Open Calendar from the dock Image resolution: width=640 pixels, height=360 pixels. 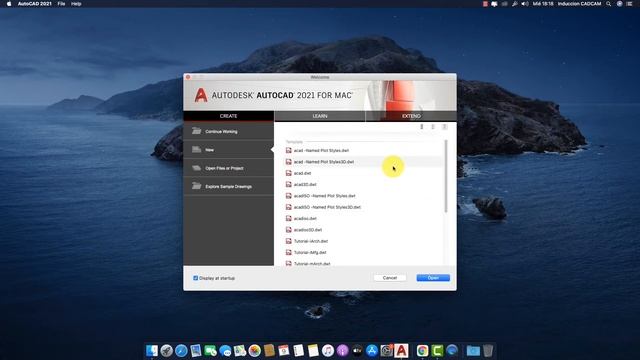(284, 350)
